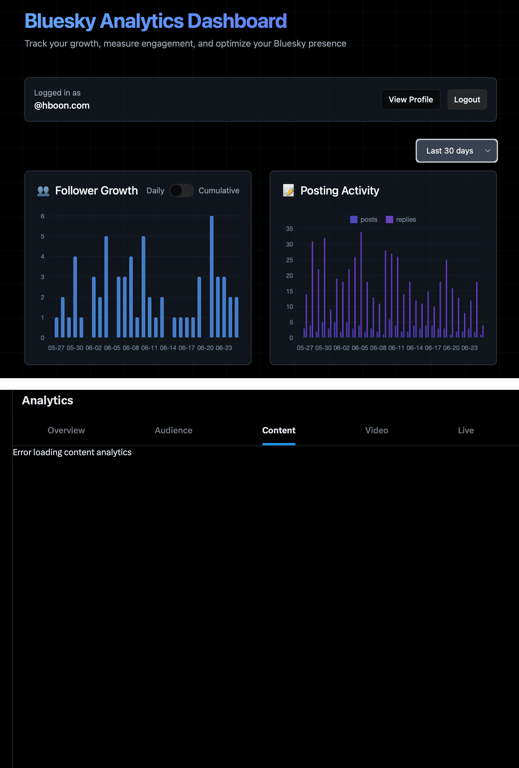Open the Last 30 days dropdown
The height and width of the screenshot is (768, 519).
tap(456, 151)
